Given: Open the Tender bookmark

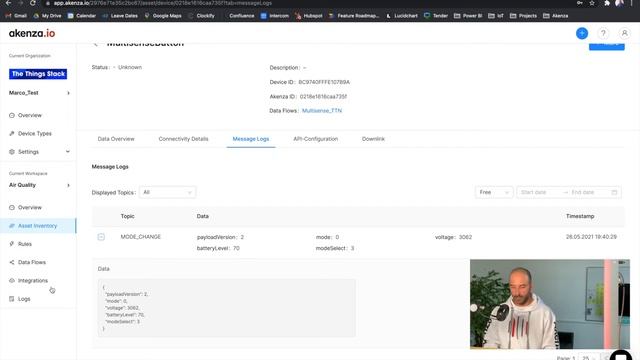Looking at the screenshot, I should pyautogui.click(x=436, y=16).
